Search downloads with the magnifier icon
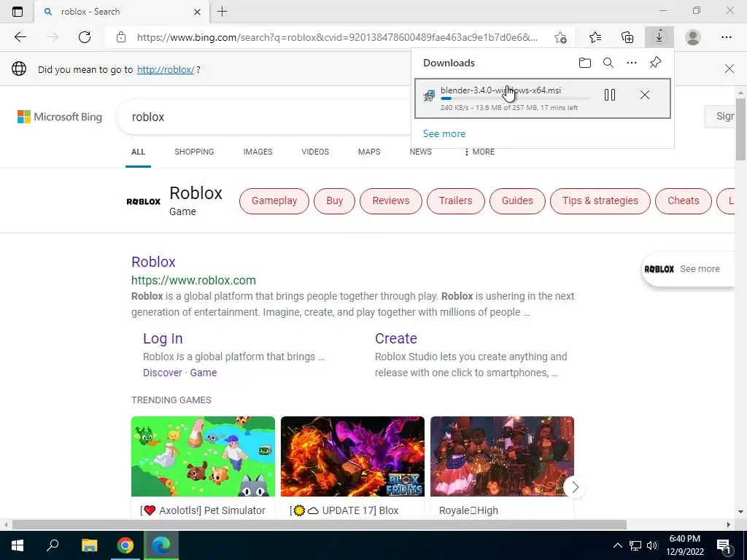 pos(608,63)
